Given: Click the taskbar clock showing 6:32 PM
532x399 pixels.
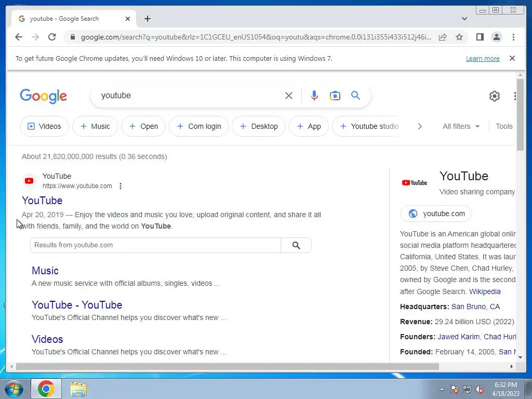Looking at the screenshot, I should pyautogui.click(x=506, y=389).
